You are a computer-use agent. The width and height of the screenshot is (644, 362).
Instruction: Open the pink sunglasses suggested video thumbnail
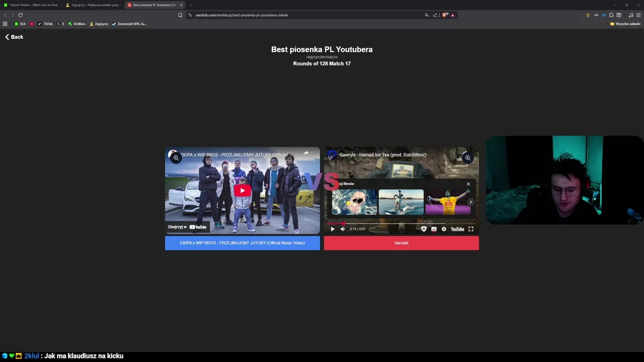tap(354, 202)
